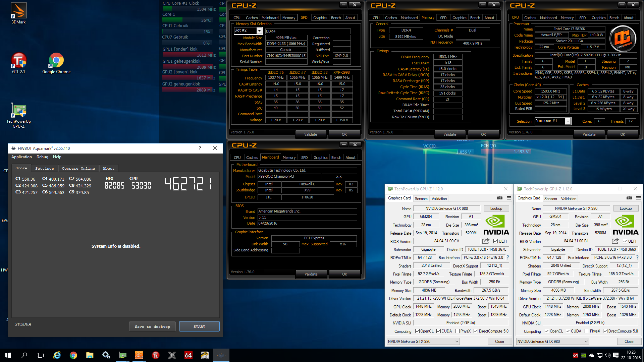
Task: Open the left GPU-Z hamburger menu
Action: point(509,198)
